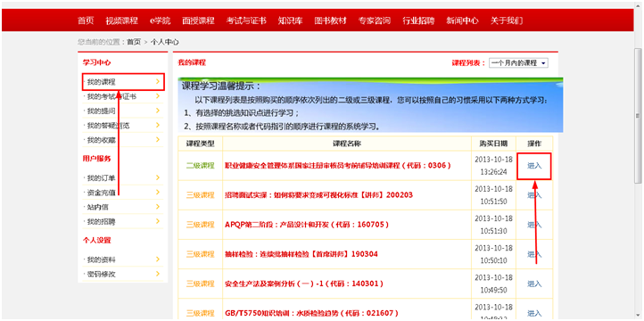Select 知识库 in the red navigation bar
The image size is (644, 321).
point(290,21)
